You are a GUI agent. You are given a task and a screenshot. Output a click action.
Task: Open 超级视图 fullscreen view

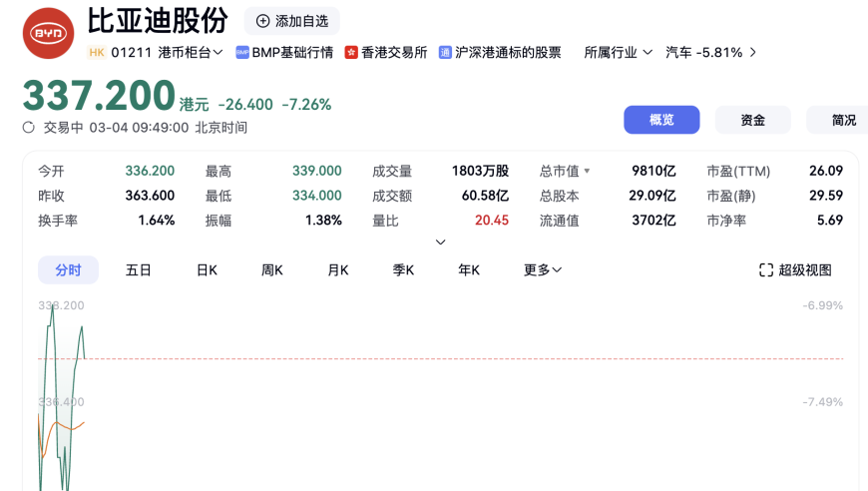[x=795, y=270]
